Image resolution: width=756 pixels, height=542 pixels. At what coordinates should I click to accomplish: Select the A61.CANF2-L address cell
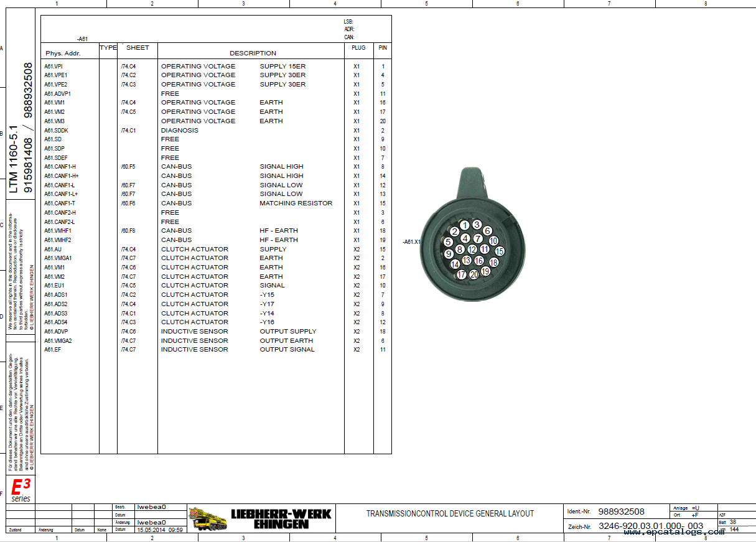tap(60, 222)
